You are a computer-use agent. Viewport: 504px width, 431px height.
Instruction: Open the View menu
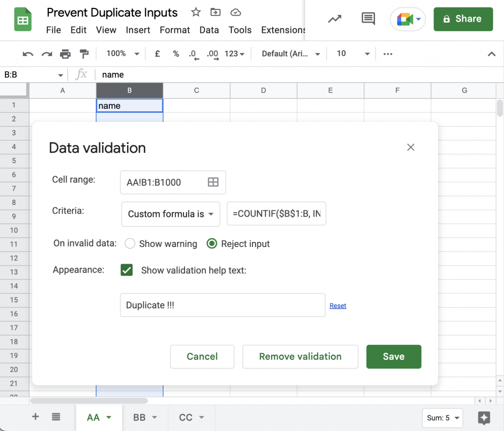[106, 30]
